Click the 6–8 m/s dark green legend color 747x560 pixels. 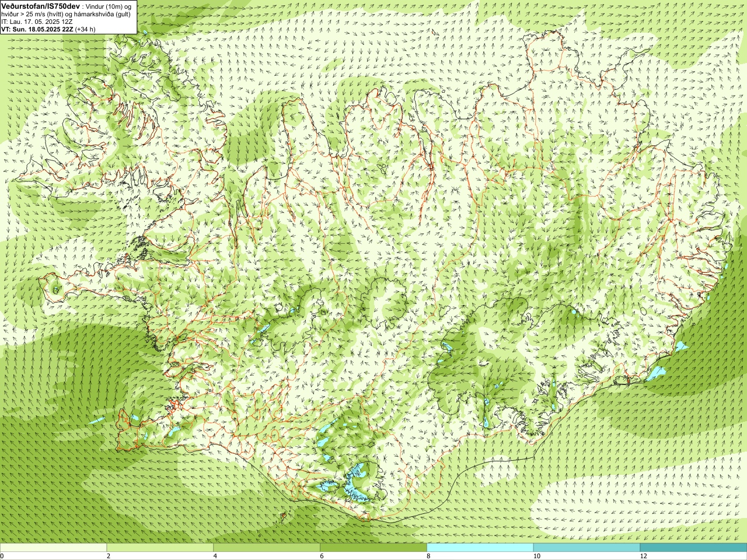pos(373,548)
